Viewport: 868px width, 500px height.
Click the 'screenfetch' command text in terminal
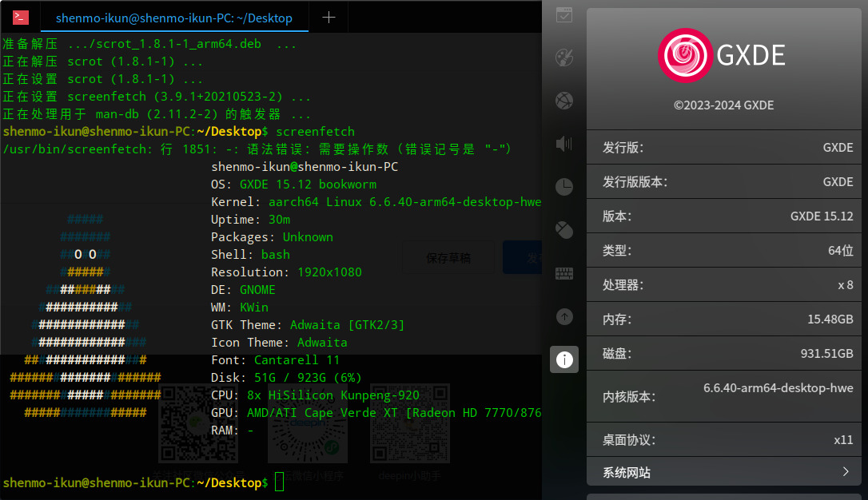(x=315, y=132)
